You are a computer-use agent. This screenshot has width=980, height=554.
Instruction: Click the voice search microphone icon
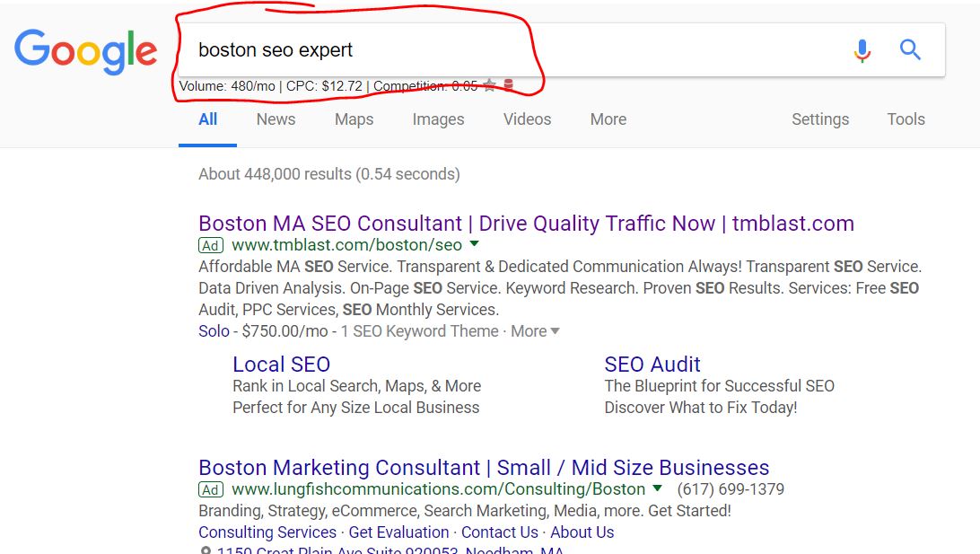tap(862, 50)
